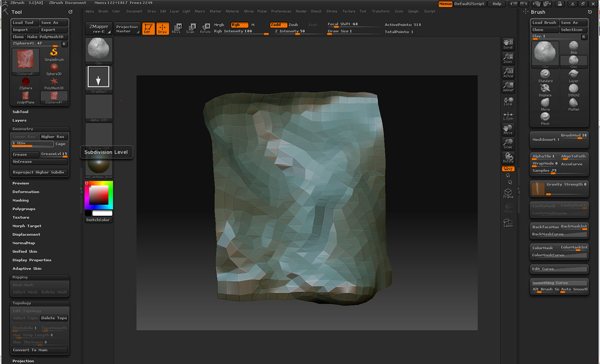Open the Material menu
This screenshot has width=600, height=364.
[x=232, y=11]
